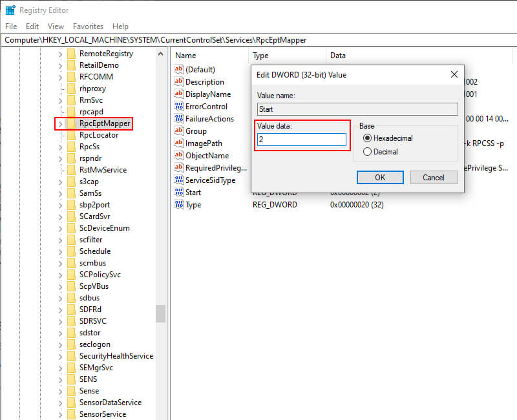This screenshot has height=420, width=517.
Task: Click the ErrorControl binary value icon
Action: [179, 106]
